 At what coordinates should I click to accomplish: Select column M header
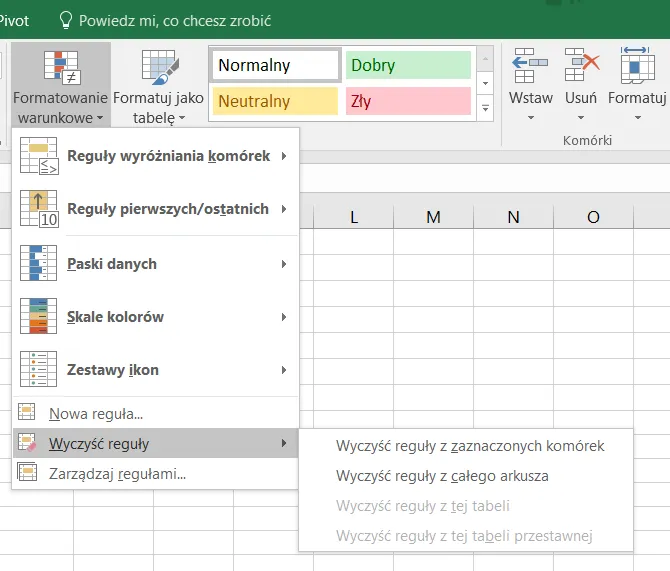(433, 217)
